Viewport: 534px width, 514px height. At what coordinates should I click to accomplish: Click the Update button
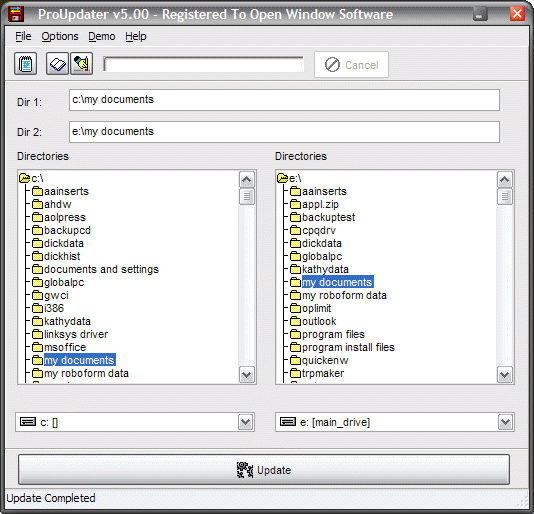tap(264, 470)
